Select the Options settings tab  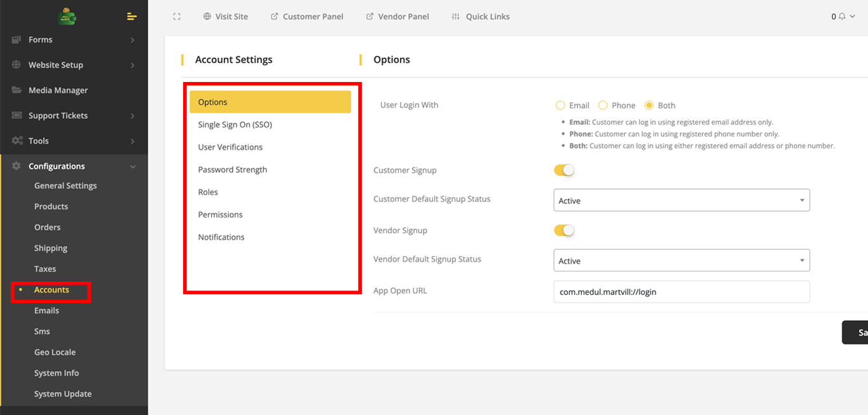click(x=270, y=102)
